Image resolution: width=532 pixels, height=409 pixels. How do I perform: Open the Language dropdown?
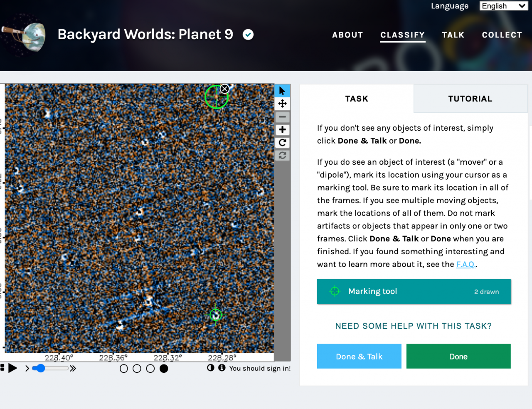coord(503,6)
